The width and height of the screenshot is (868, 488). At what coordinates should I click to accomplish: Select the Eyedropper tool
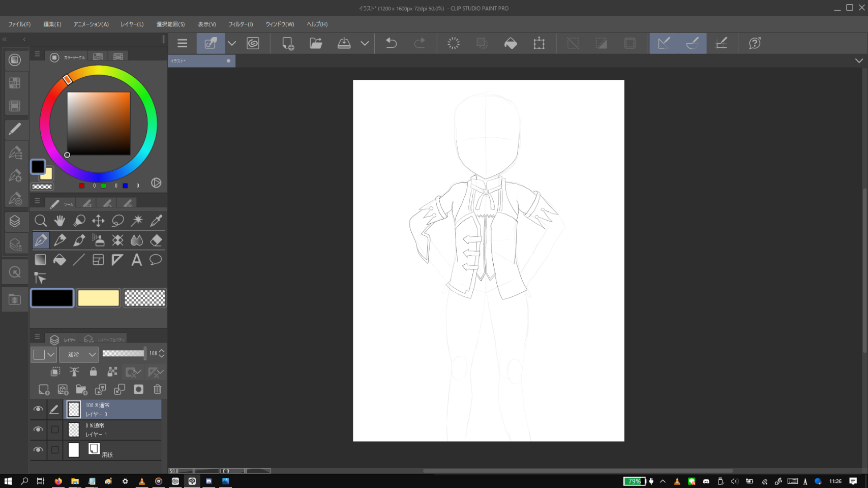tap(156, 221)
